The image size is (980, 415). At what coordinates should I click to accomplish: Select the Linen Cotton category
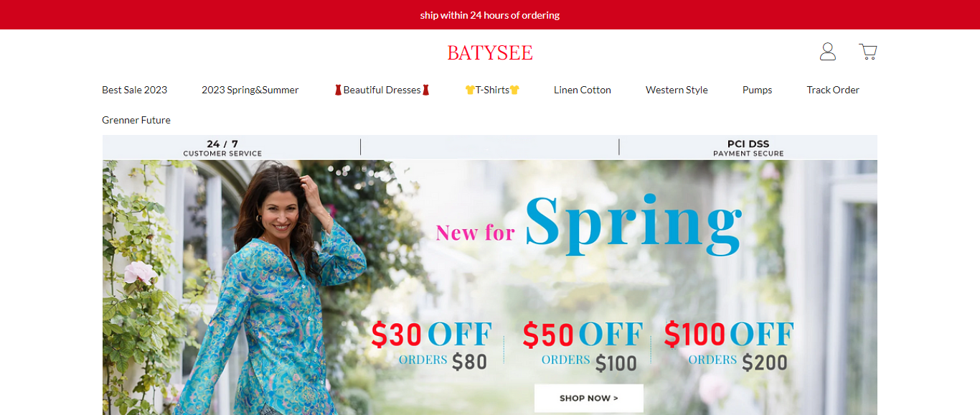(x=583, y=90)
